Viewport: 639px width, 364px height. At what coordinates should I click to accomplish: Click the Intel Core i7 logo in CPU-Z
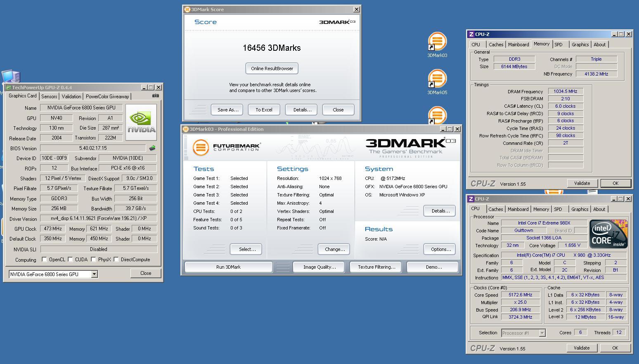(608, 234)
